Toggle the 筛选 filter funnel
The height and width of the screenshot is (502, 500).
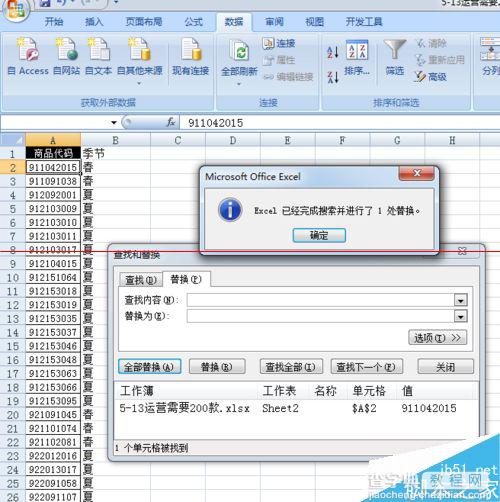coord(395,57)
